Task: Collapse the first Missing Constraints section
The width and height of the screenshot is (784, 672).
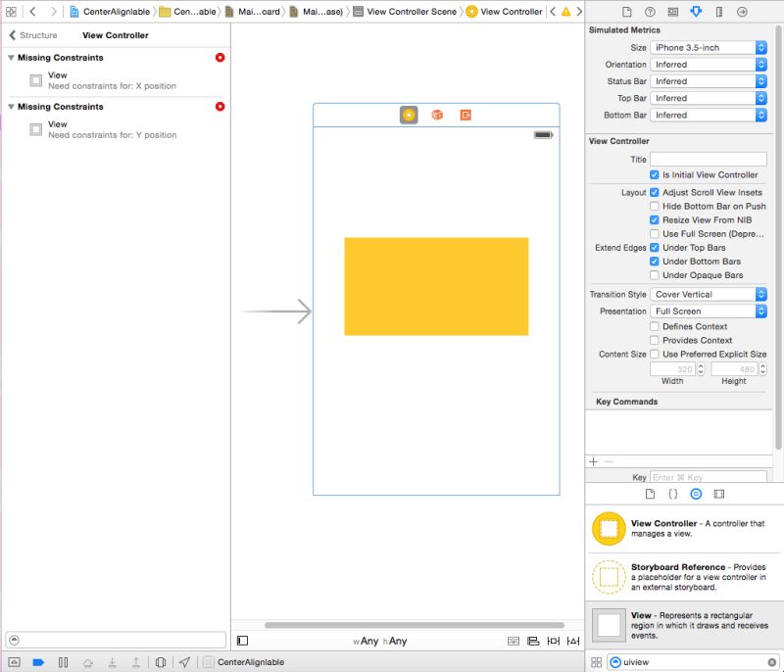Action: (9, 57)
